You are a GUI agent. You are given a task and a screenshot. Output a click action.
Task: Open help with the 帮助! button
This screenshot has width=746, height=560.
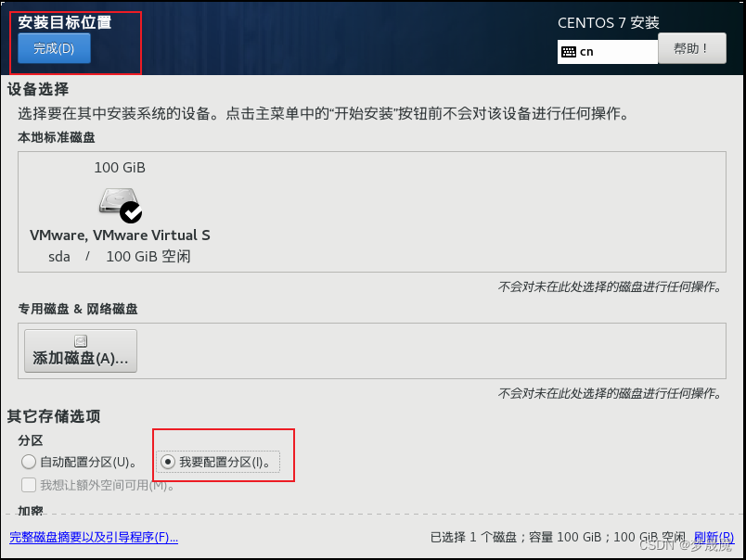tap(692, 48)
